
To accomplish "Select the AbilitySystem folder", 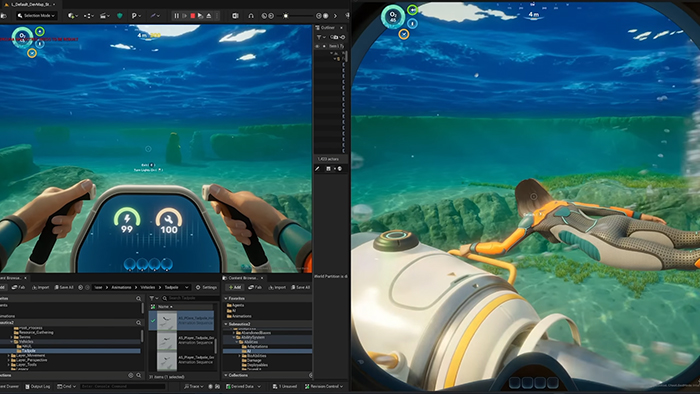I will [x=250, y=337].
